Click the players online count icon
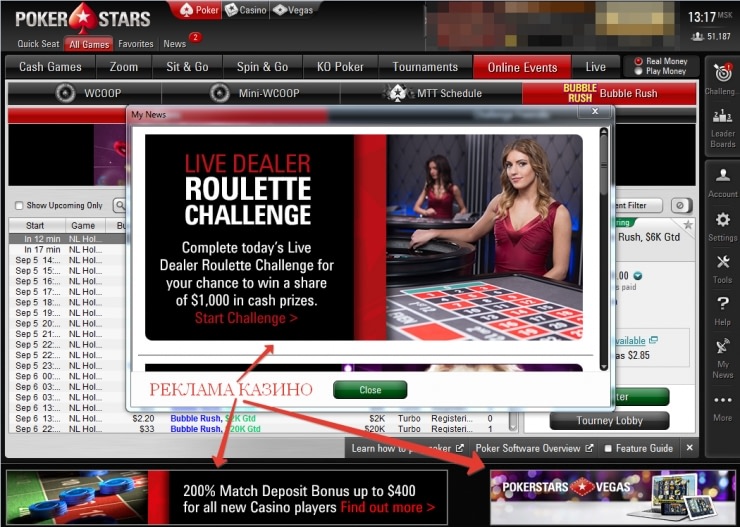The width and height of the screenshot is (740, 527). coord(698,36)
